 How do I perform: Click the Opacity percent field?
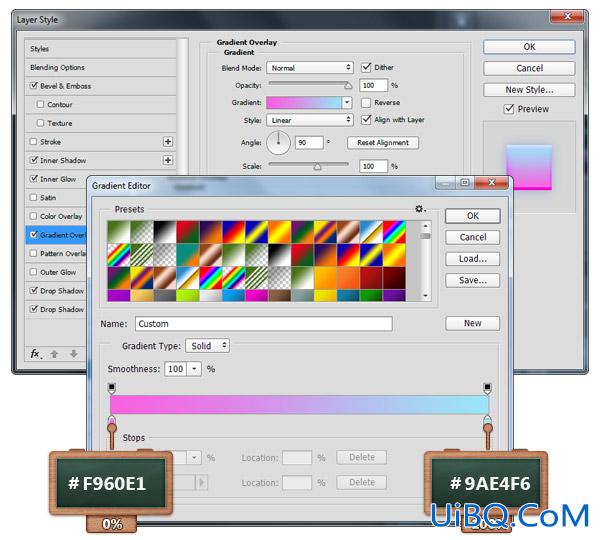pos(373,85)
